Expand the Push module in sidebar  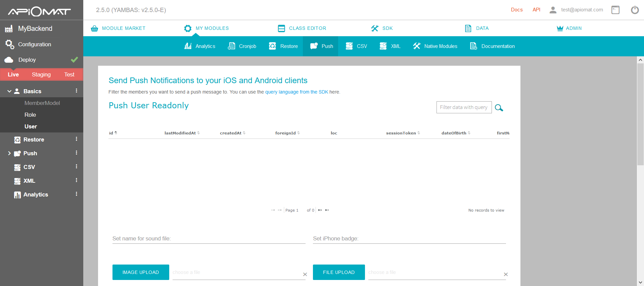click(9, 153)
